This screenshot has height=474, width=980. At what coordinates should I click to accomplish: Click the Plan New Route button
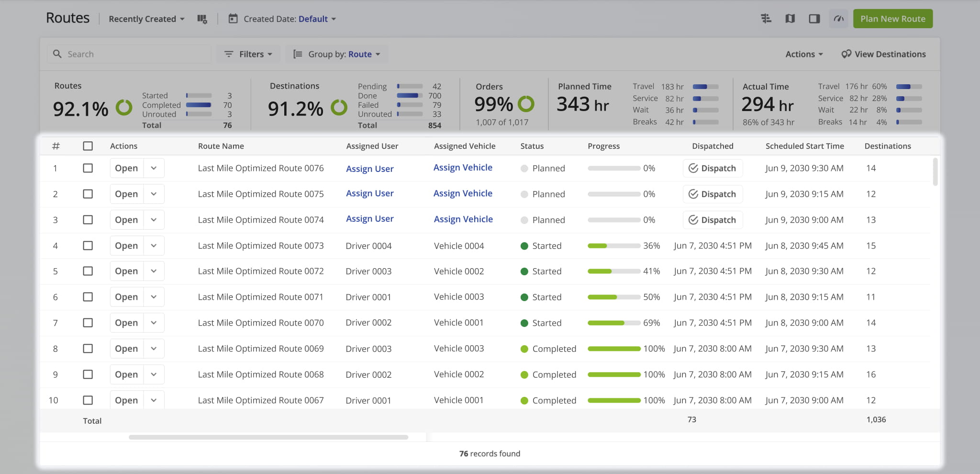892,19
